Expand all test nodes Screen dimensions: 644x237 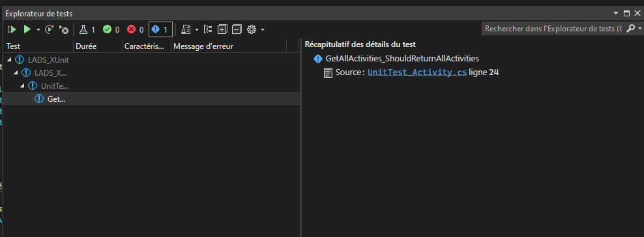[222, 29]
